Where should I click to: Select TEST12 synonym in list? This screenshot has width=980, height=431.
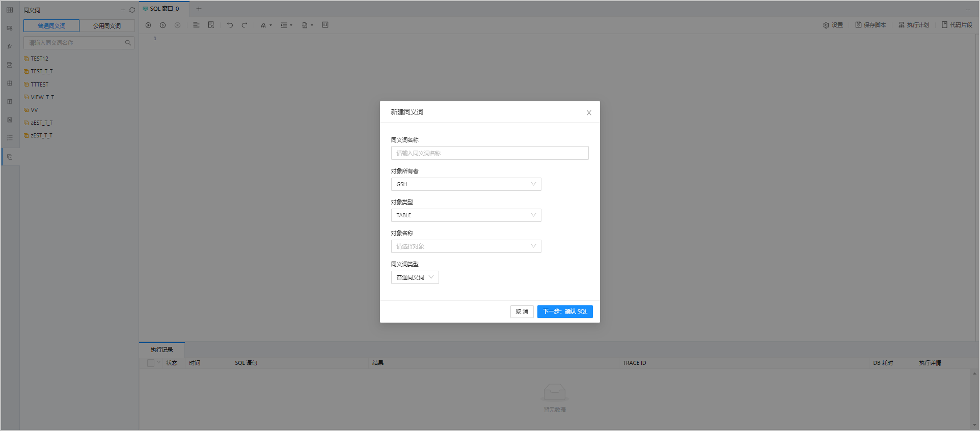pyautogui.click(x=39, y=59)
